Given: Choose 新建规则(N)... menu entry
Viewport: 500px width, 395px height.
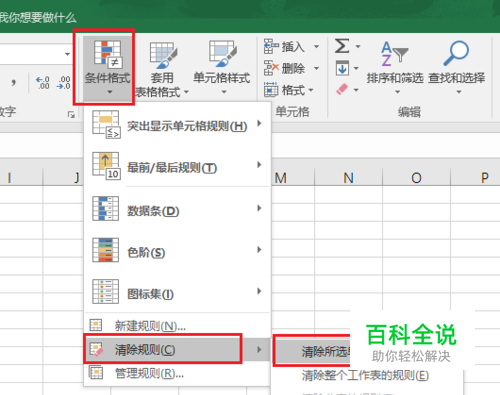Looking at the screenshot, I should click(177, 325).
